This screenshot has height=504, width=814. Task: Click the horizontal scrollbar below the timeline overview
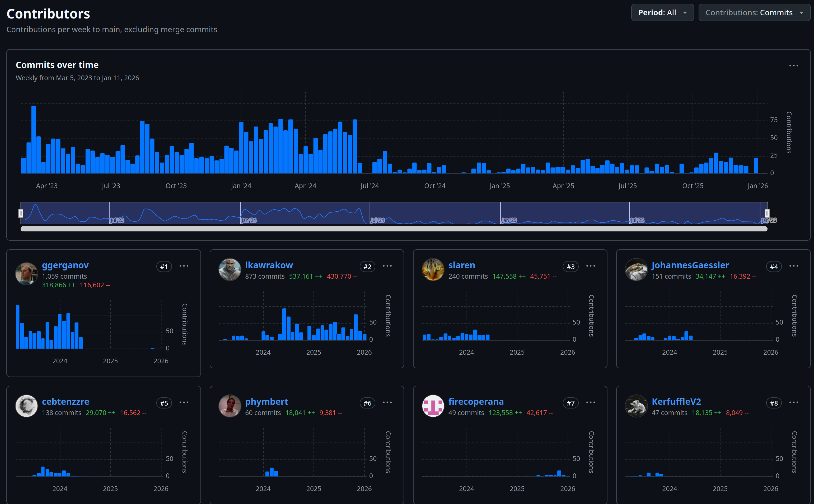coord(394,229)
